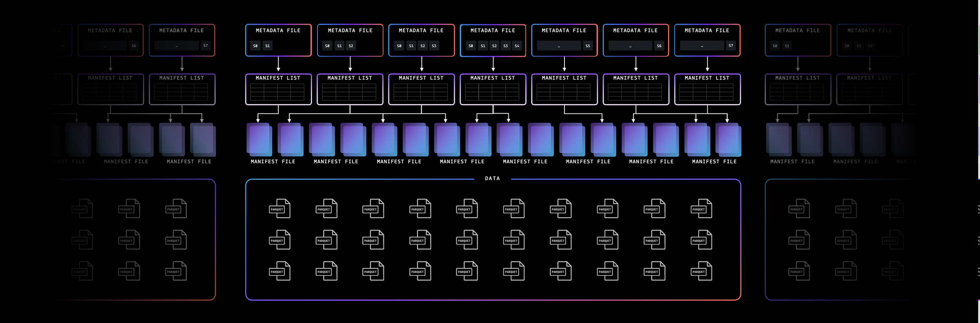Viewport: 980px width, 323px height.
Task: Click Manifest List title below bright S7 box
Action: tap(707, 78)
